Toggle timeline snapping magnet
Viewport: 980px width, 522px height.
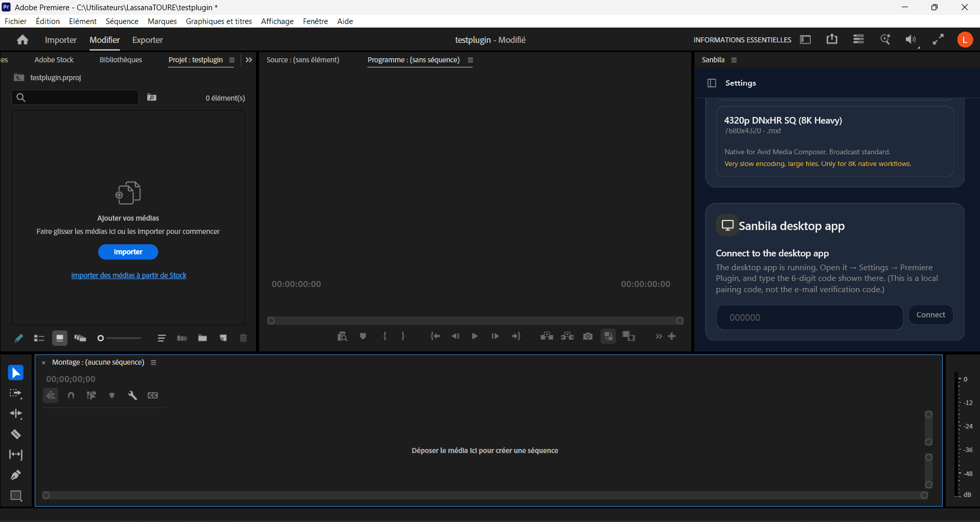71,395
